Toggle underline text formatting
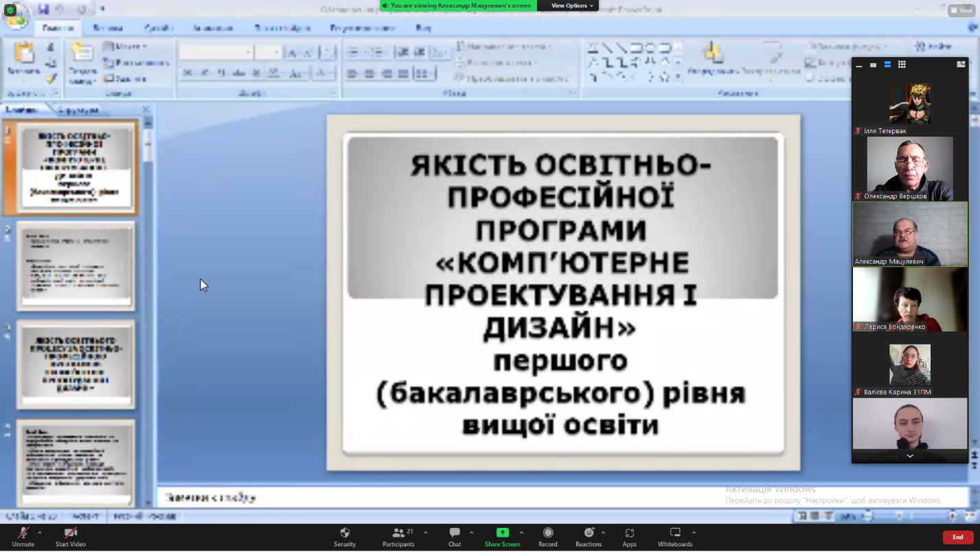Viewport: 980px width, 556px height. 220,73
